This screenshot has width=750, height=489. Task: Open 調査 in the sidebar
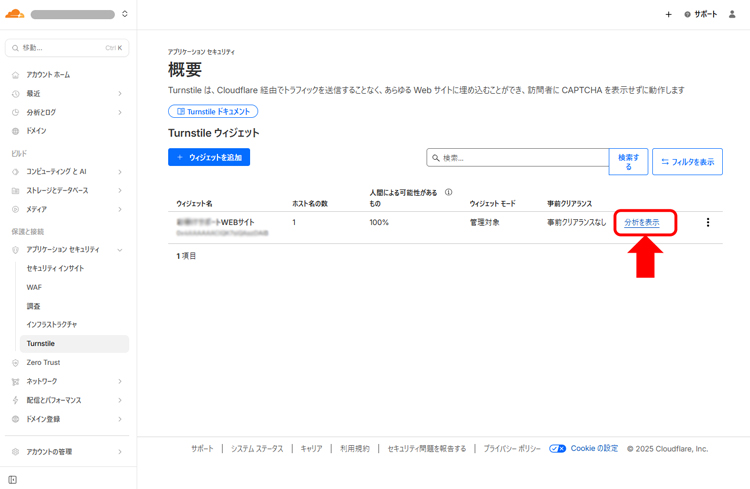33,306
